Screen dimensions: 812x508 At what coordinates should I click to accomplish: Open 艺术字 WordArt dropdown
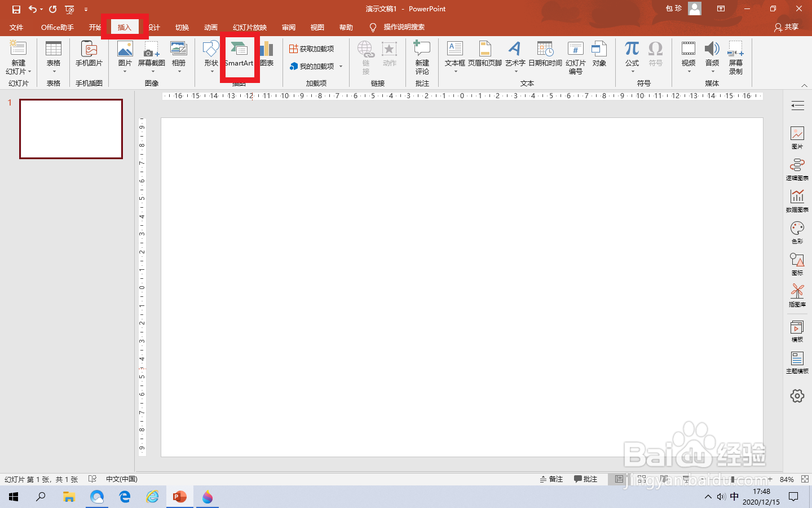click(515, 72)
